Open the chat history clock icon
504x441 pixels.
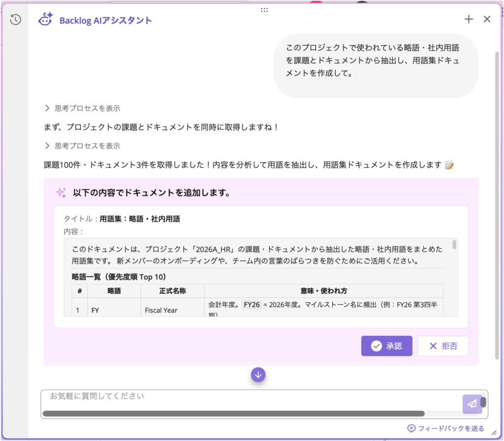click(x=15, y=20)
